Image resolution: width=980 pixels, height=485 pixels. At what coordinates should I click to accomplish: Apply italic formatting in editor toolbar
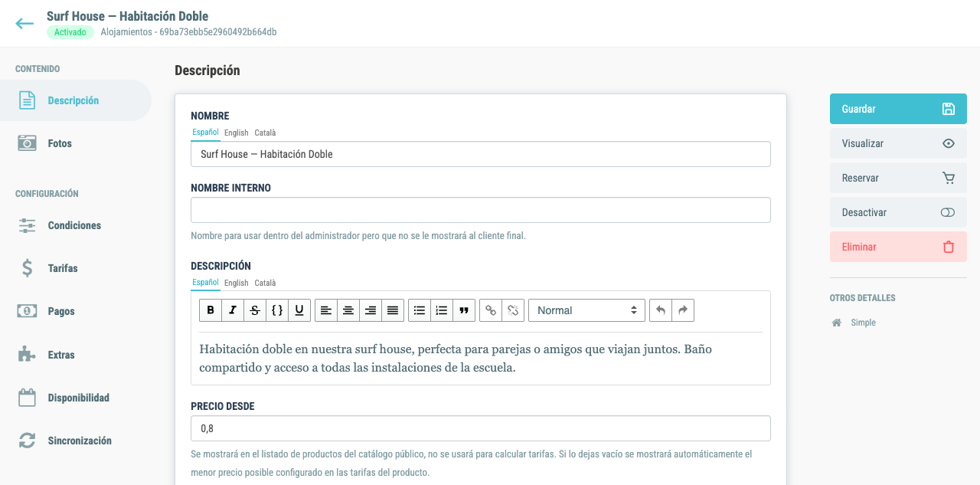[233, 310]
